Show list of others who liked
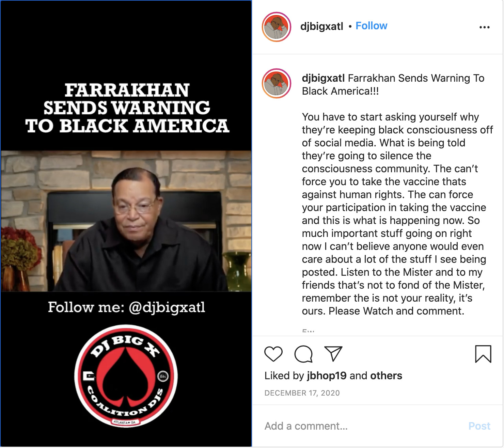Viewport: 504px width, 448px height. coord(386,375)
